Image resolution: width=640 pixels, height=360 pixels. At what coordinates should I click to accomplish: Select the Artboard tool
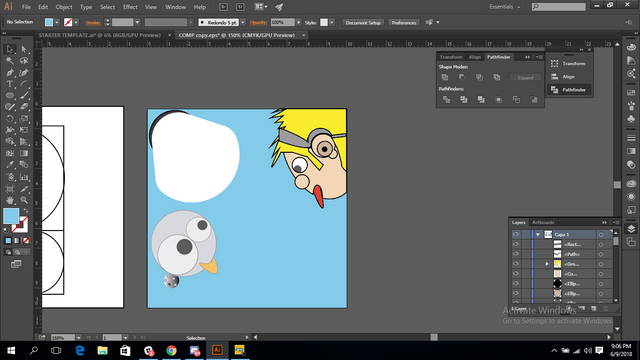pyautogui.click(x=10, y=189)
